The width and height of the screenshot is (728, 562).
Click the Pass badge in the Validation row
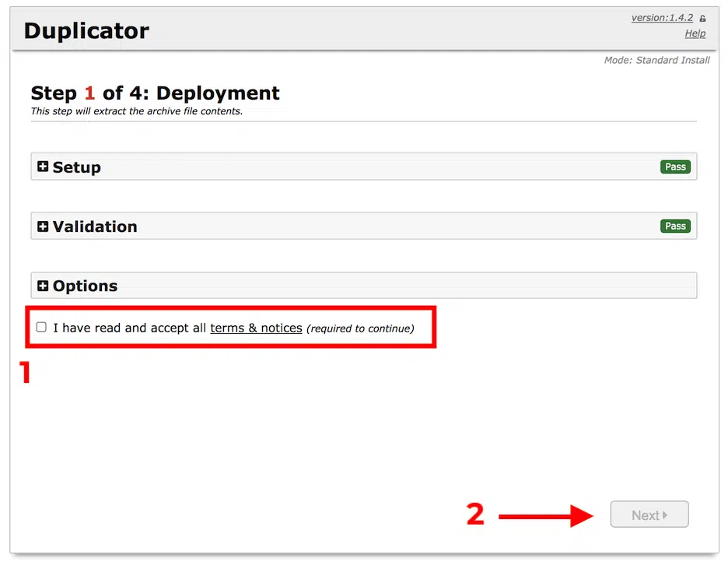coord(675,227)
